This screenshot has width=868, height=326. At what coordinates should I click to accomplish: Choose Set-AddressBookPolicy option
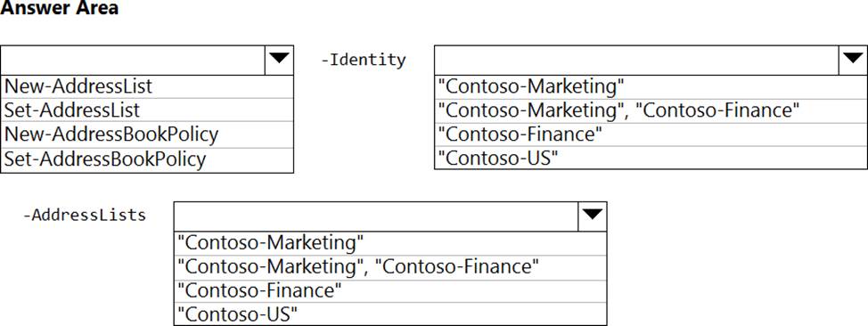[147, 160]
